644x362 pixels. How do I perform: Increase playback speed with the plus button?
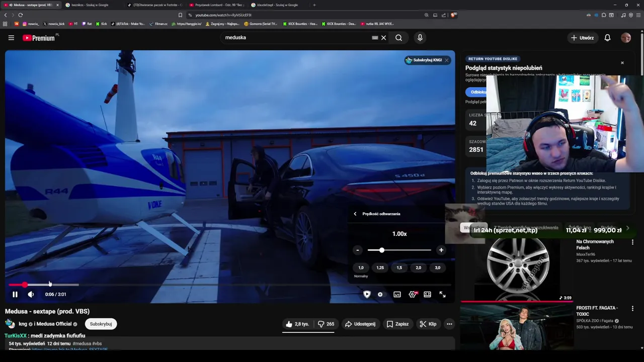pyautogui.click(x=441, y=250)
